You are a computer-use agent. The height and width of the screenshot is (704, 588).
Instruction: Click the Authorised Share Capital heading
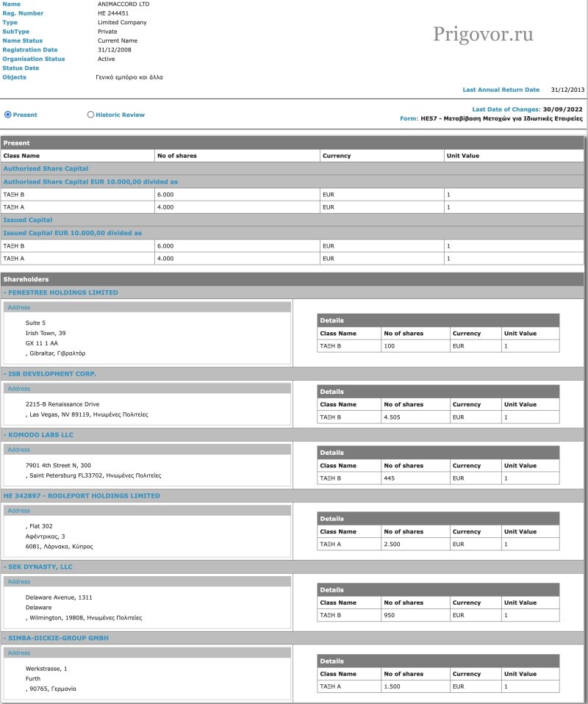tap(46, 169)
